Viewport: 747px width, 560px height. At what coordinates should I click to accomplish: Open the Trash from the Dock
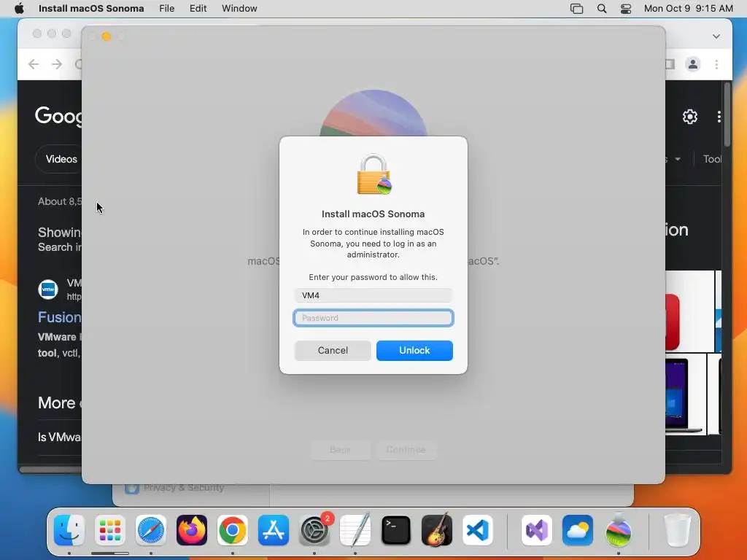pos(678,530)
